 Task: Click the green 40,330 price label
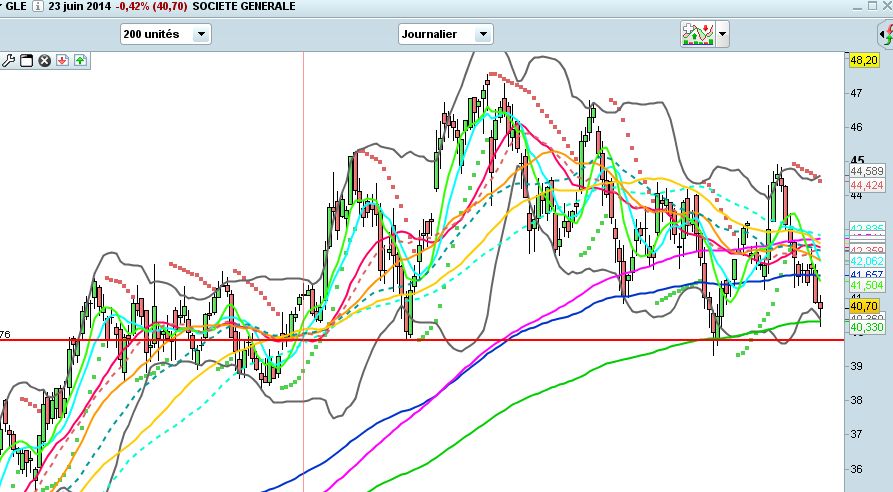click(x=867, y=327)
